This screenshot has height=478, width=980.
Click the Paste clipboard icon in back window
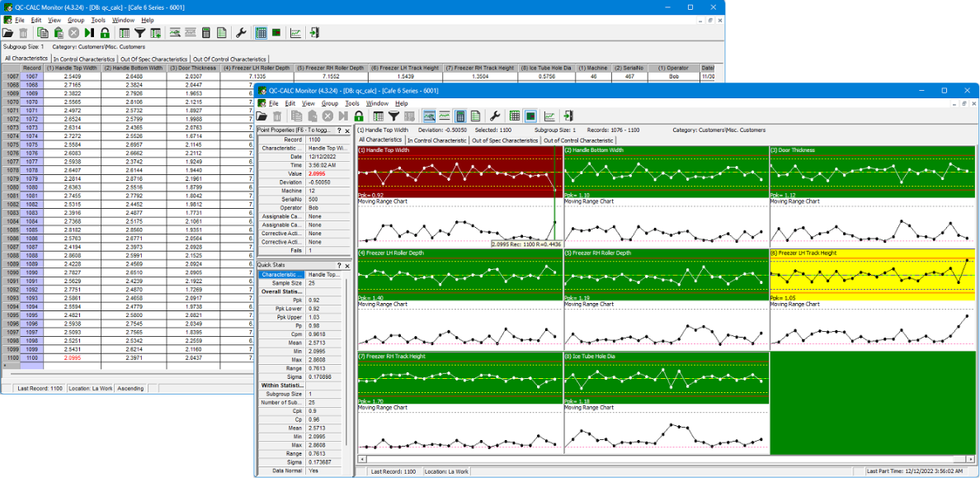coord(59,32)
